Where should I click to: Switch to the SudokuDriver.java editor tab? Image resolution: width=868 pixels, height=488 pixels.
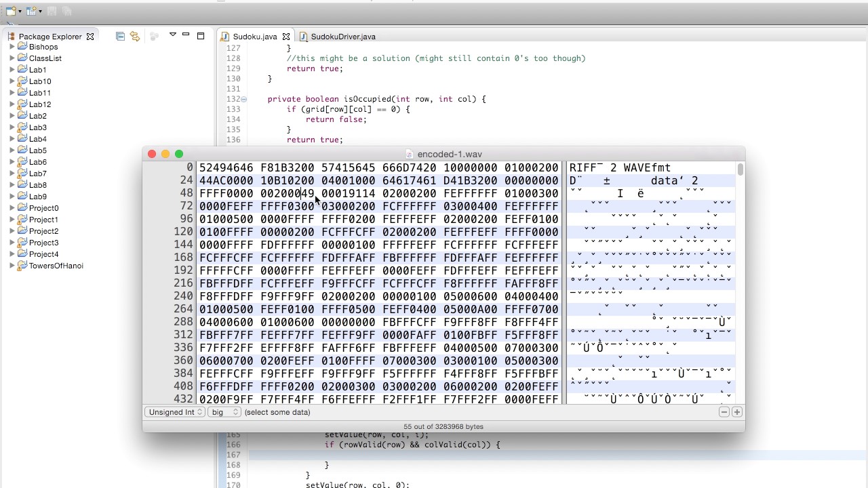(338, 37)
